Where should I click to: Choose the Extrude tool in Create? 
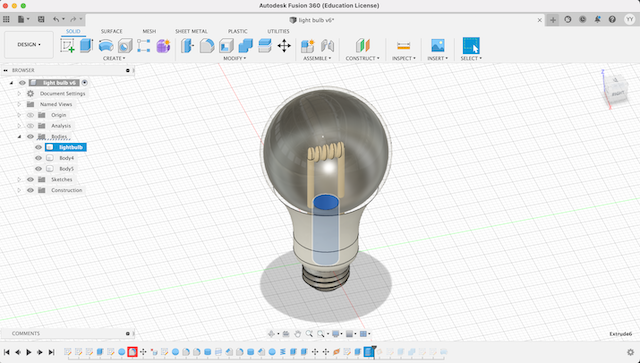click(x=87, y=45)
